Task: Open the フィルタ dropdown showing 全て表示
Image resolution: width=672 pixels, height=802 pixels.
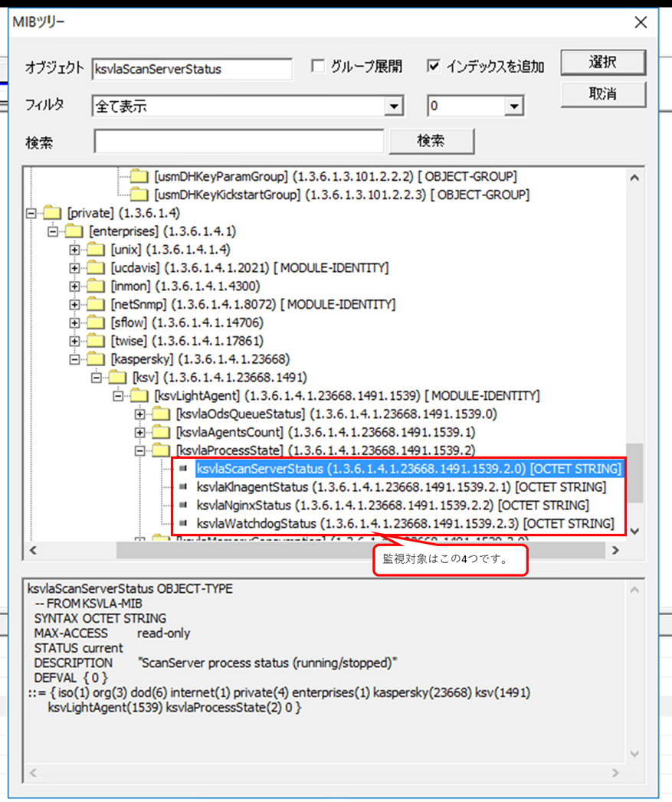Action: pyautogui.click(x=397, y=105)
